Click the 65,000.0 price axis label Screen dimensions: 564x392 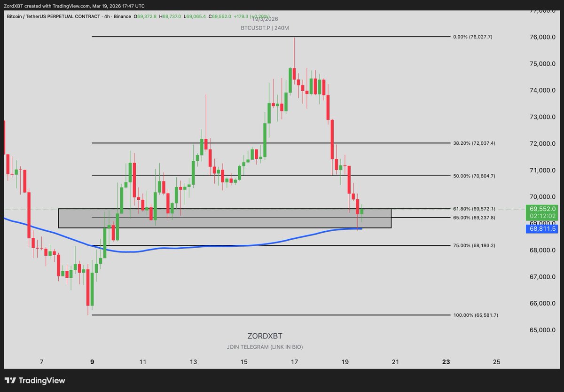(543, 330)
